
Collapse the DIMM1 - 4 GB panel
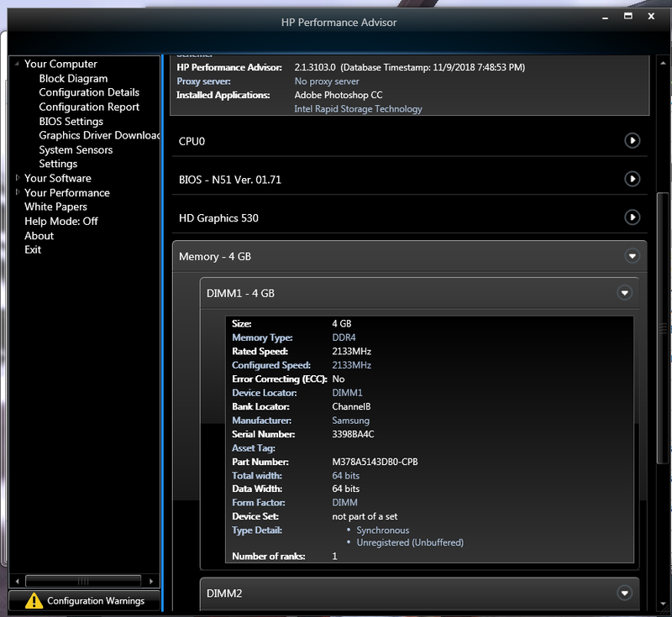point(624,293)
